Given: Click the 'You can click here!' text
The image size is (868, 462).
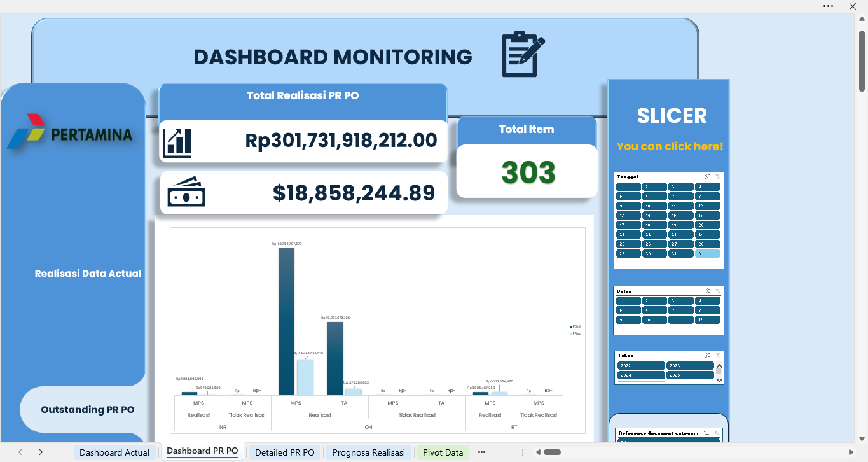Looking at the screenshot, I should [670, 146].
